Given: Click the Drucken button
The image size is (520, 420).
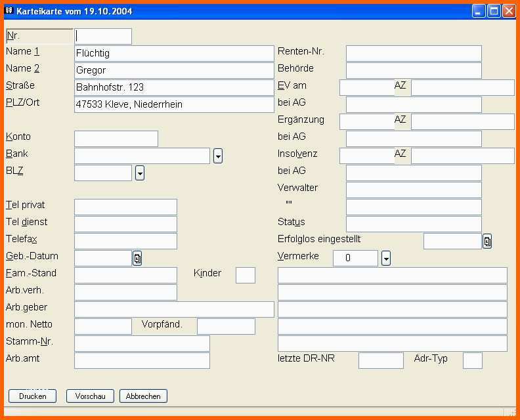Looking at the screenshot, I should click(33, 396).
